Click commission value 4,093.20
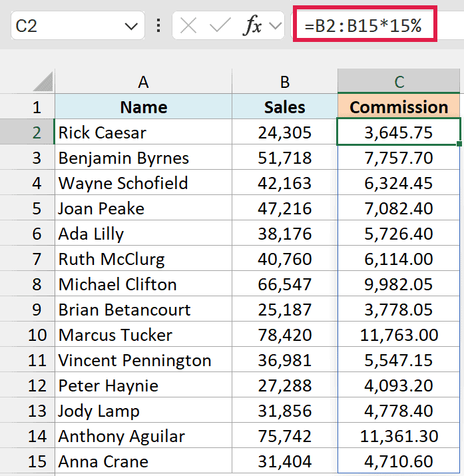Image resolution: width=464 pixels, height=476 pixels. 399,385
